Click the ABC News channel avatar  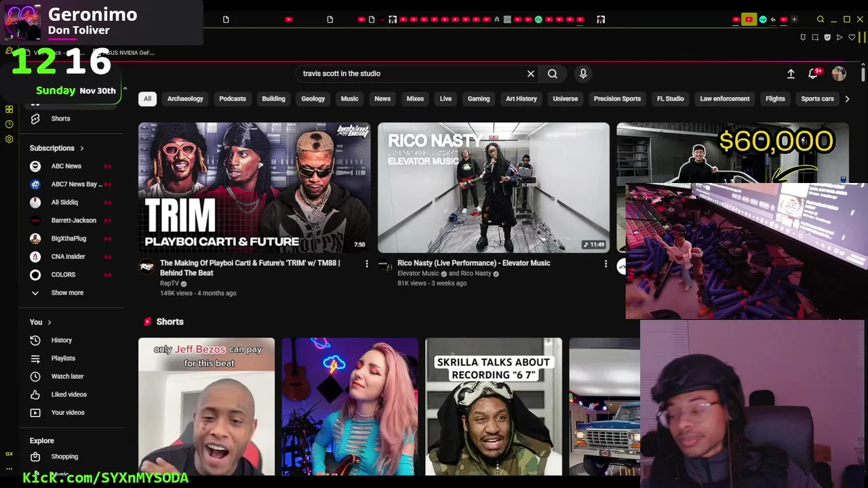click(35, 166)
